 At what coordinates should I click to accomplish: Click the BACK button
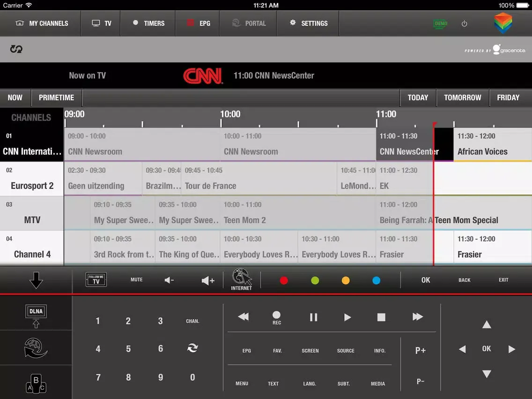coord(465,280)
